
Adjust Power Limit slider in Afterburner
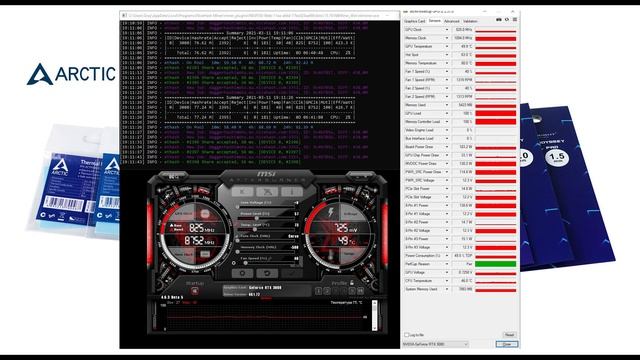[267, 218]
